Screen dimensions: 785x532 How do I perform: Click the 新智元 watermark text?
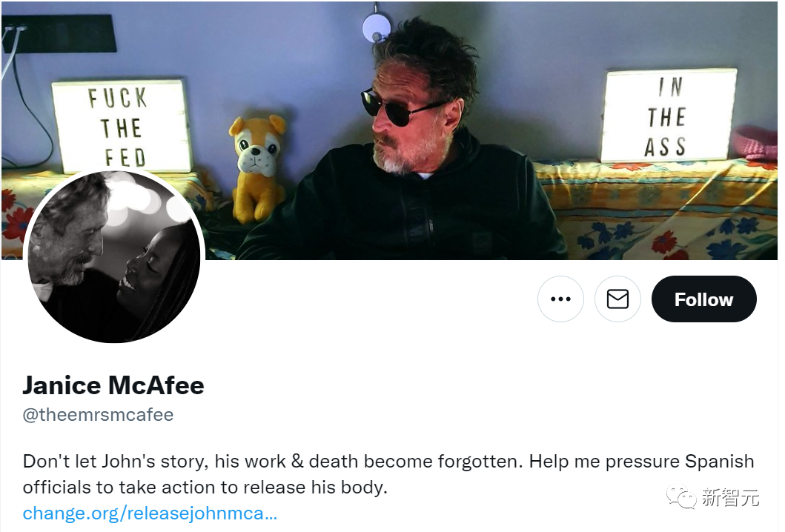[x=730, y=497]
